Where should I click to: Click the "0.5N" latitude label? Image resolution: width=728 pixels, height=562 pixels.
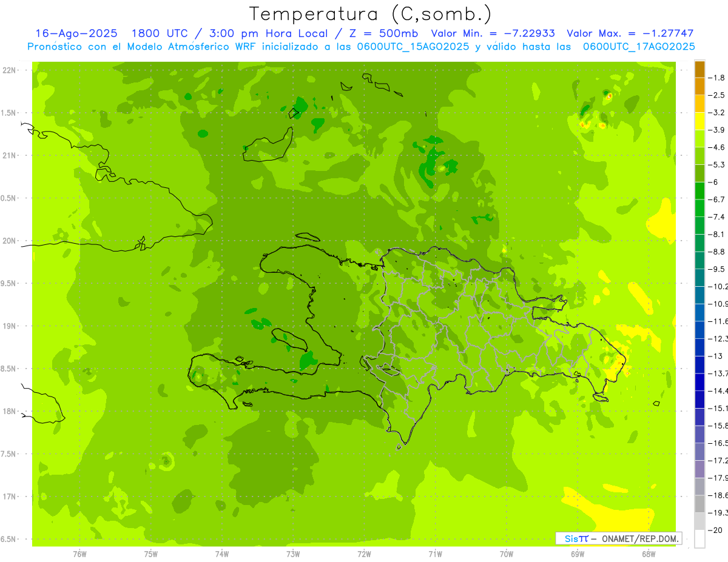click(9, 198)
